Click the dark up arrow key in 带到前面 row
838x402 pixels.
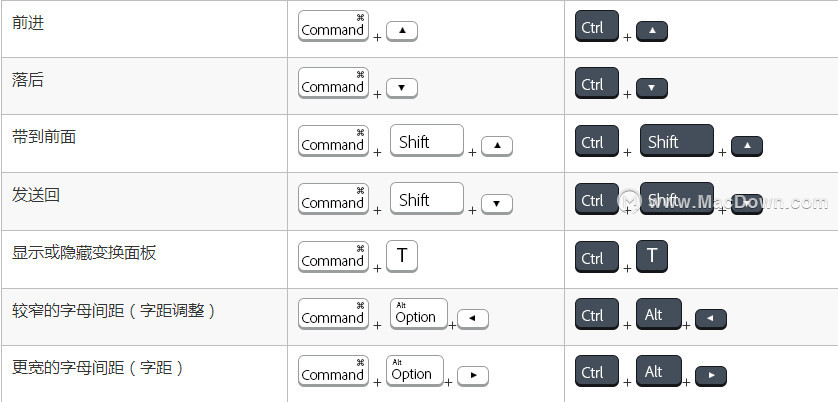(x=747, y=146)
